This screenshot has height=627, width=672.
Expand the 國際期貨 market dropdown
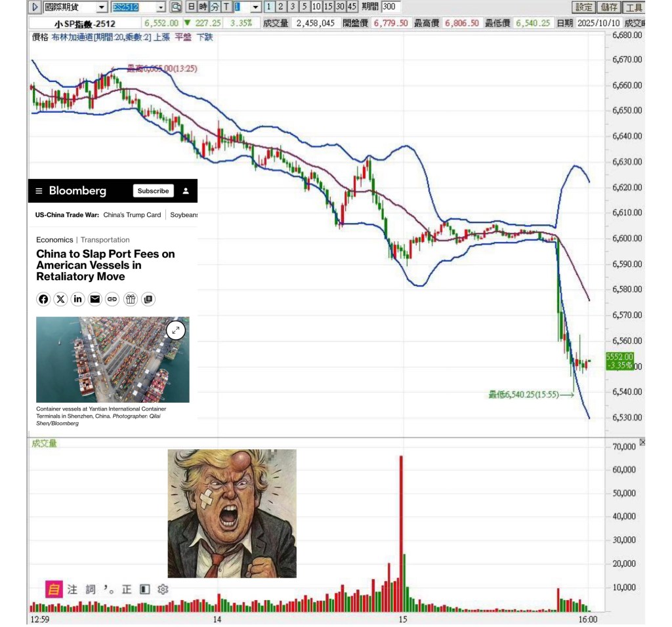coord(102,7)
